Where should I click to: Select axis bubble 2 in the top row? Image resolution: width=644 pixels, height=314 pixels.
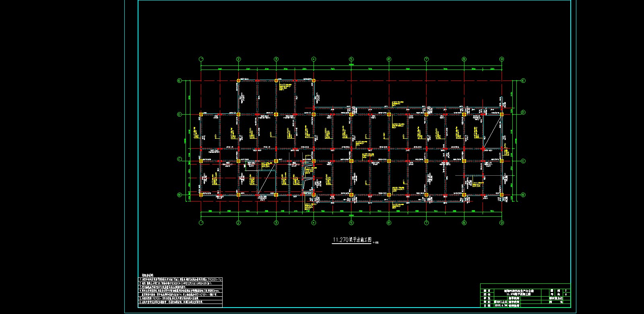239,59
